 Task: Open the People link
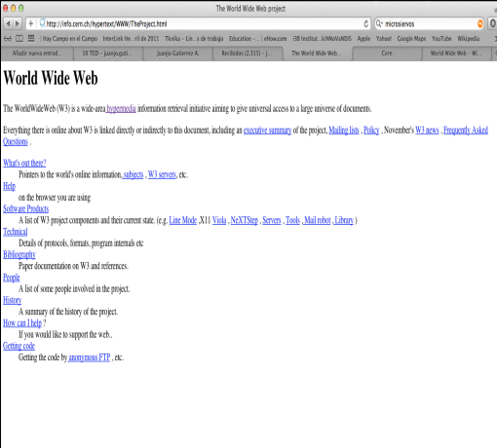12,278
